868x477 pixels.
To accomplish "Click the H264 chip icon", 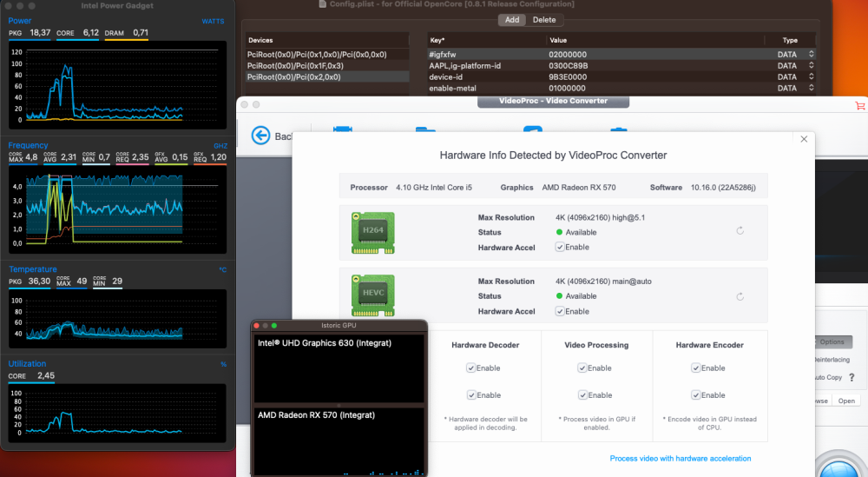I will click(373, 233).
